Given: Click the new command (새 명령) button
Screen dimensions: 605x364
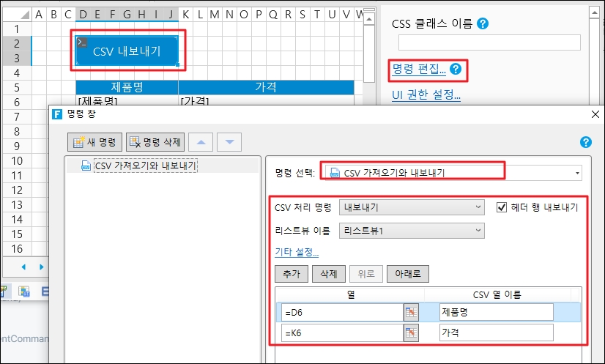Looking at the screenshot, I should pyautogui.click(x=95, y=141).
